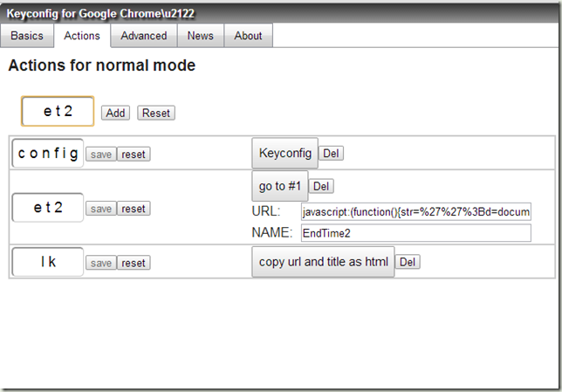562x392 pixels.
Task: Click the Reset button next to Add
Action: pyautogui.click(x=156, y=113)
